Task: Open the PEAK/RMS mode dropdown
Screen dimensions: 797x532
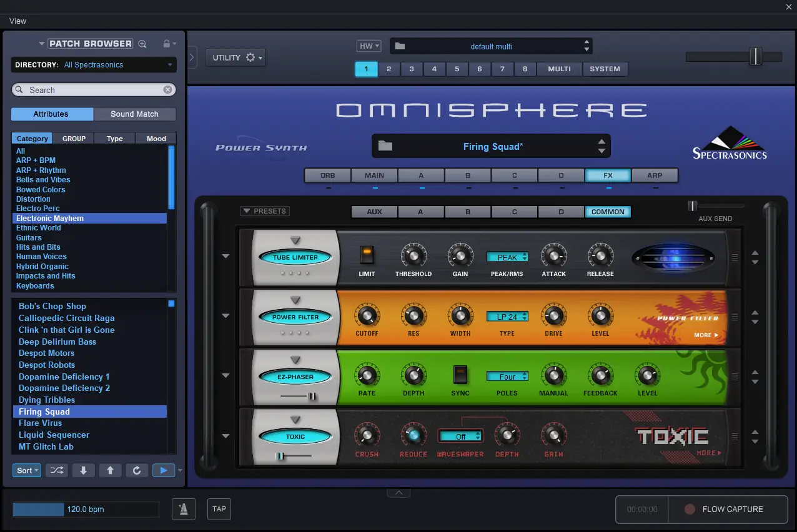Action: point(507,257)
